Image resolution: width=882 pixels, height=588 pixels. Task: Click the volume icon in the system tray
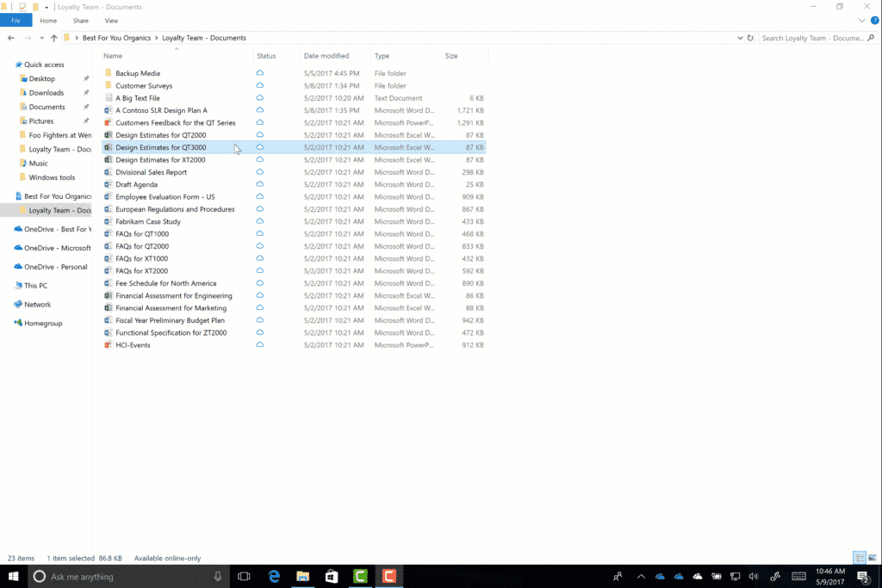[x=754, y=577]
